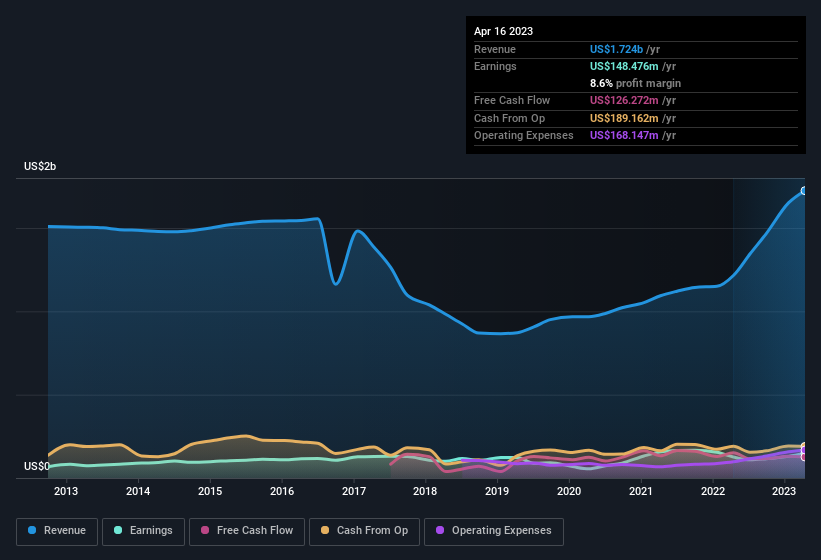Click the 2015 x-axis label
This screenshot has width=821, height=560.
(x=210, y=491)
